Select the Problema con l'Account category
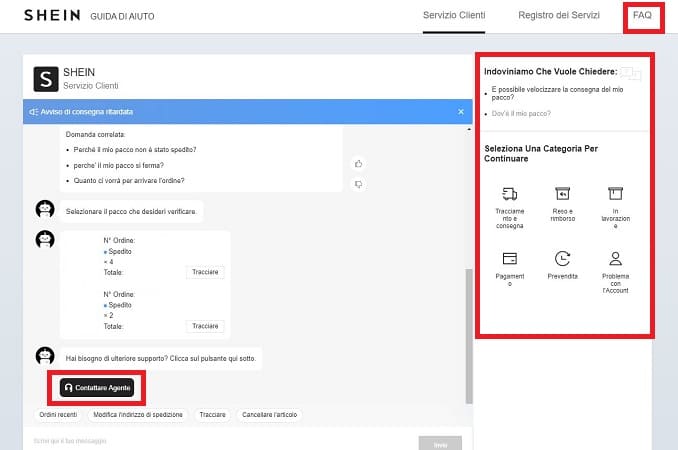 [x=615, y=272]
